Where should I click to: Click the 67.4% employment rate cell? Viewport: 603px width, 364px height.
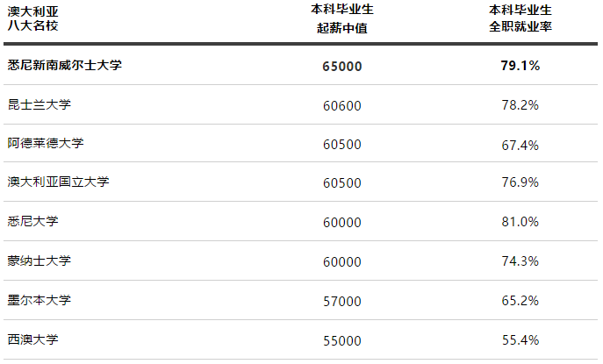coord(520,145)
